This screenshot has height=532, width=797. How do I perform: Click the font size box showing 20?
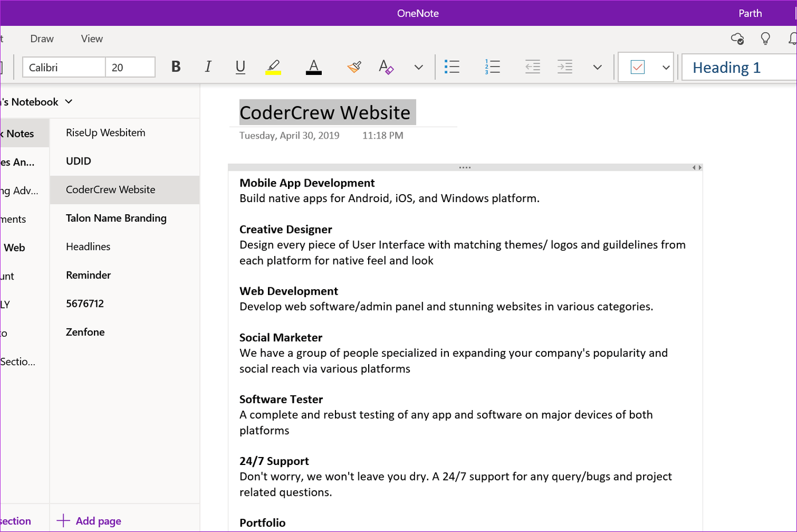(x=130, y=67)
